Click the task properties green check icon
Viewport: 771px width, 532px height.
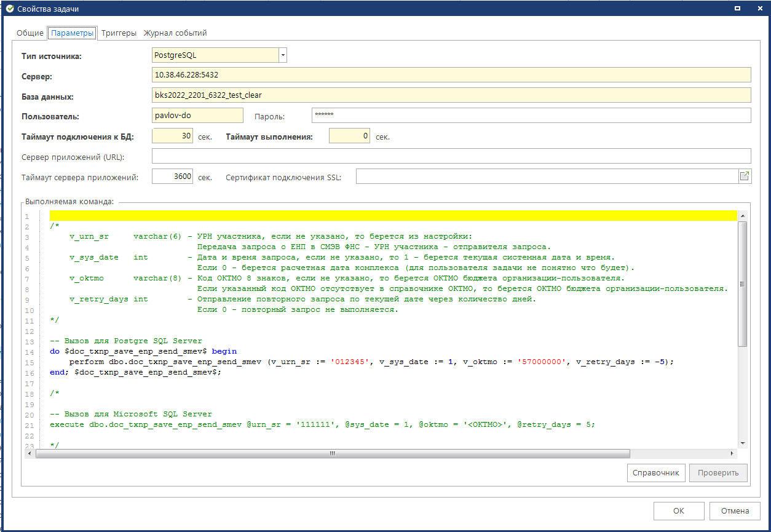[x=9, y=9]
